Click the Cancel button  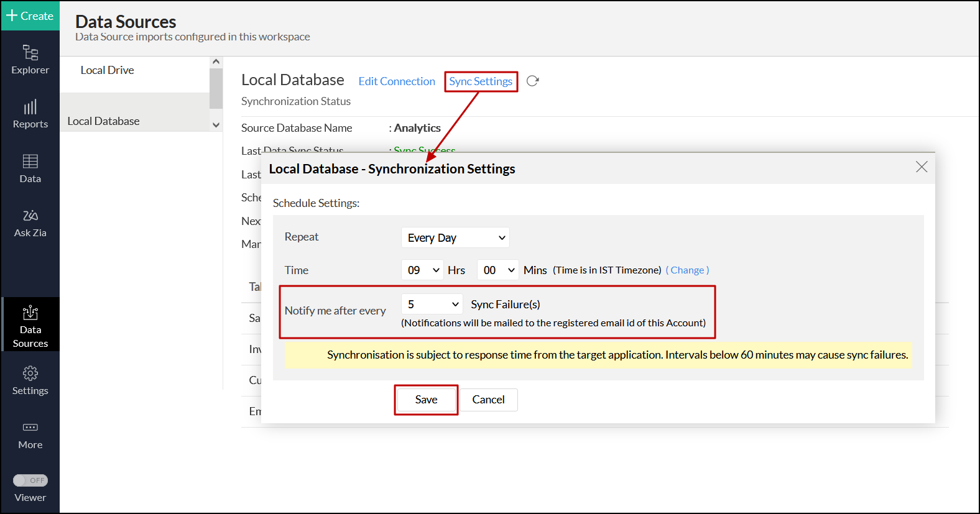488,400
